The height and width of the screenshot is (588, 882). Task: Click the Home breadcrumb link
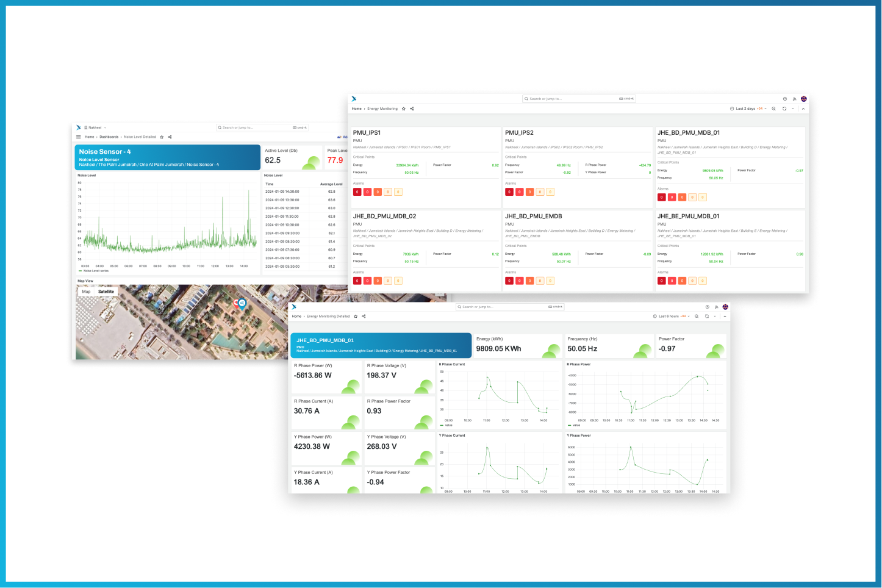[x=357, y=109]
